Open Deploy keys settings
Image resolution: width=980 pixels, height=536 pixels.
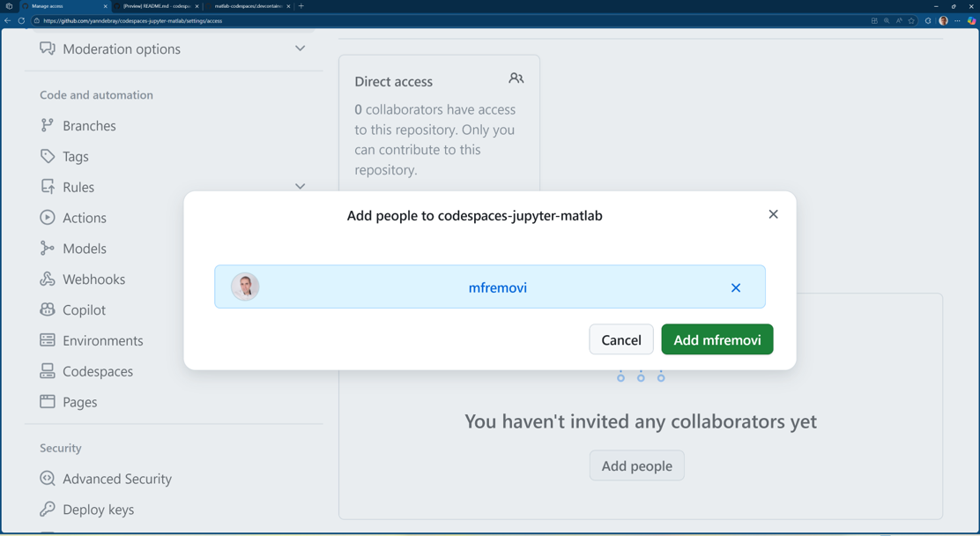[x=98, y=510]
